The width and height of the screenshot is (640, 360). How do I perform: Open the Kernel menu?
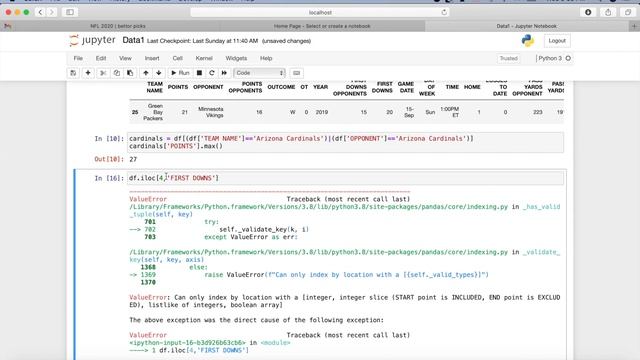tap(204, 58)
